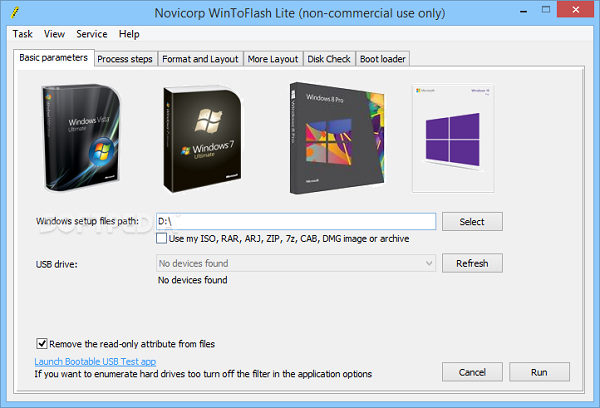Click the 'No devices found' text below the dropdown
600x408 pixels.
click(192, 280)
